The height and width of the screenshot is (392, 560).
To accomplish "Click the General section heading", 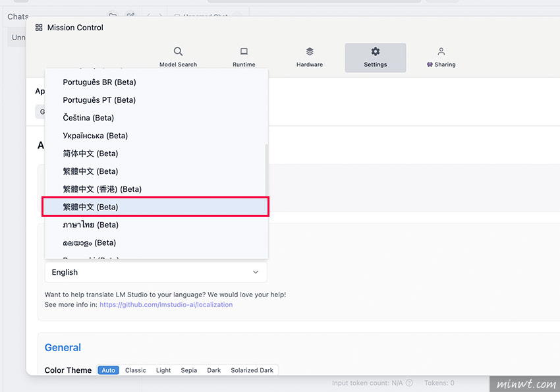I will pos(63,347).
